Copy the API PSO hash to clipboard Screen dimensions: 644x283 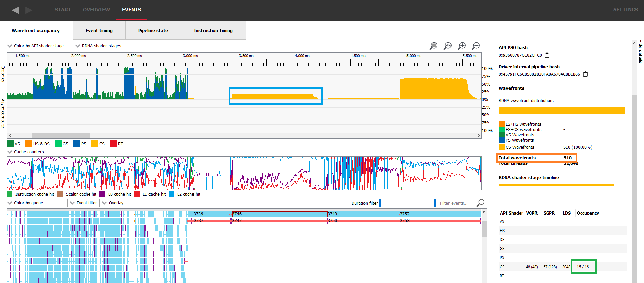click(547, 55)
